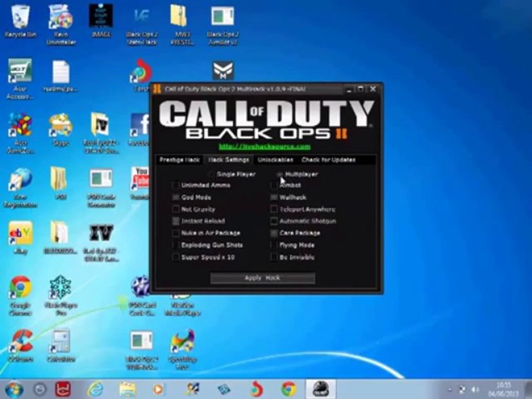
Task: Open Windows Explorer folder in taskbar
Action: click(x=127, y=389)
